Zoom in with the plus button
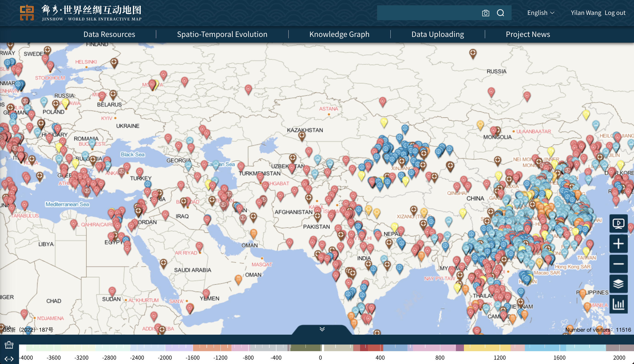 tap(618, 244)
